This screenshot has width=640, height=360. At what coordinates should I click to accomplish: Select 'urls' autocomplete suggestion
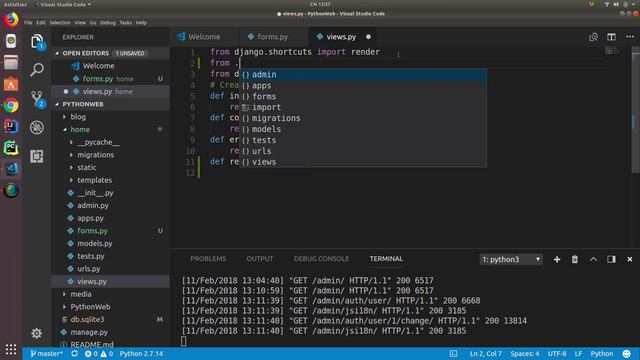click(x=363, y=151)
